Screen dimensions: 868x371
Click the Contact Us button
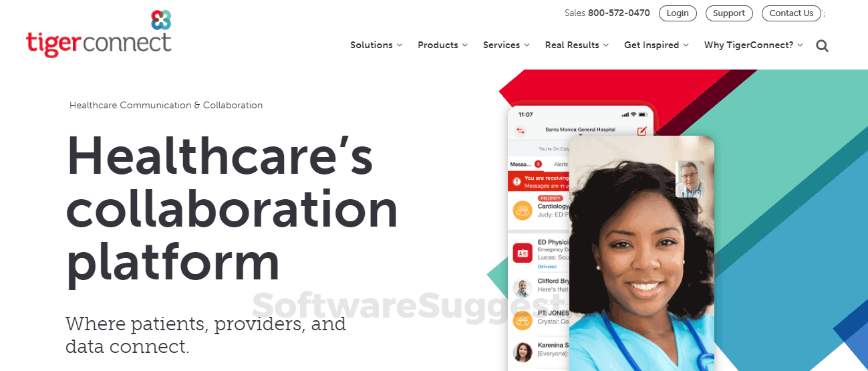pos(791,13)
